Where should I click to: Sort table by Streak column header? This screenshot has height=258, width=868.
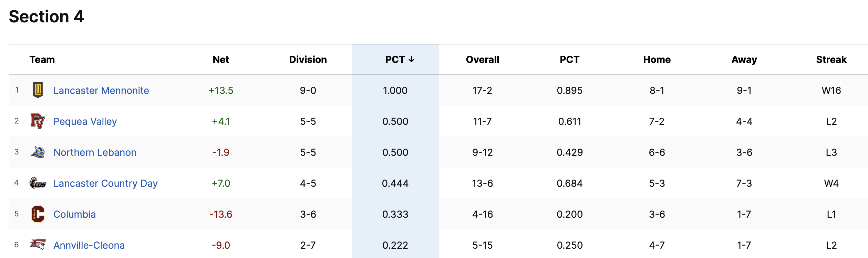(831, 60)
